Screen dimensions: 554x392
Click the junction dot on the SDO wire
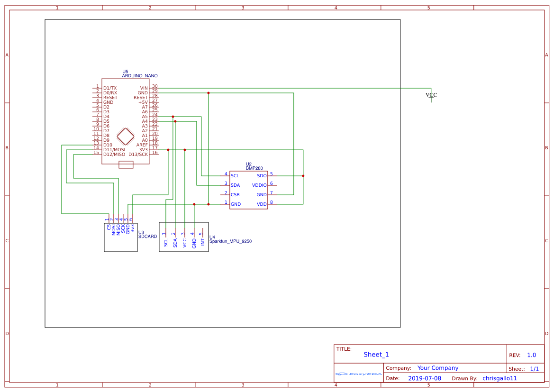302,175
